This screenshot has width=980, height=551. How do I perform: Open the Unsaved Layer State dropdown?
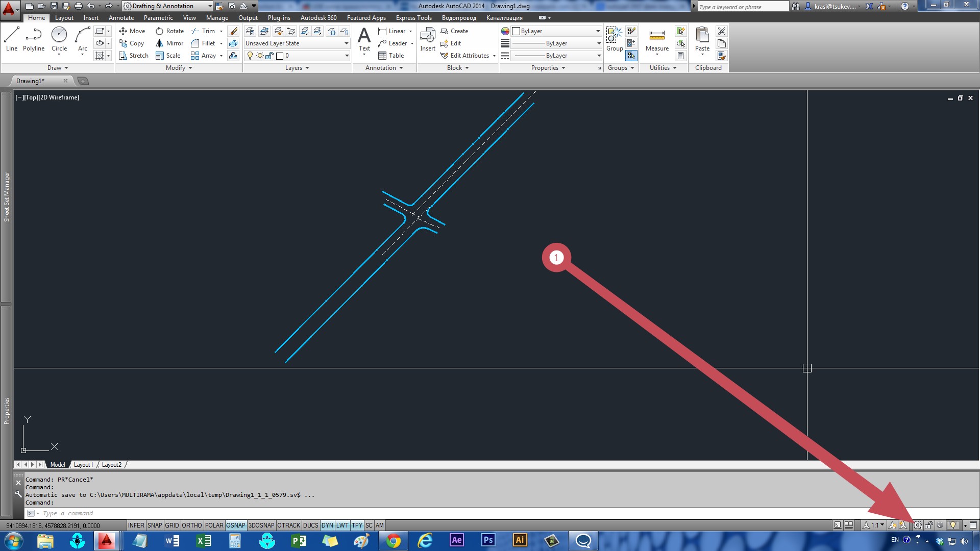(x=345, y=43)
